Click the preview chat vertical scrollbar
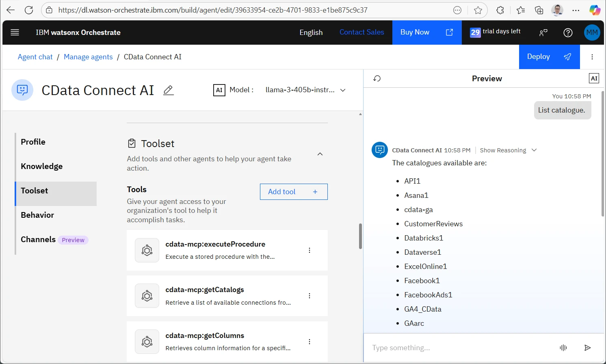 click(602, 154)
